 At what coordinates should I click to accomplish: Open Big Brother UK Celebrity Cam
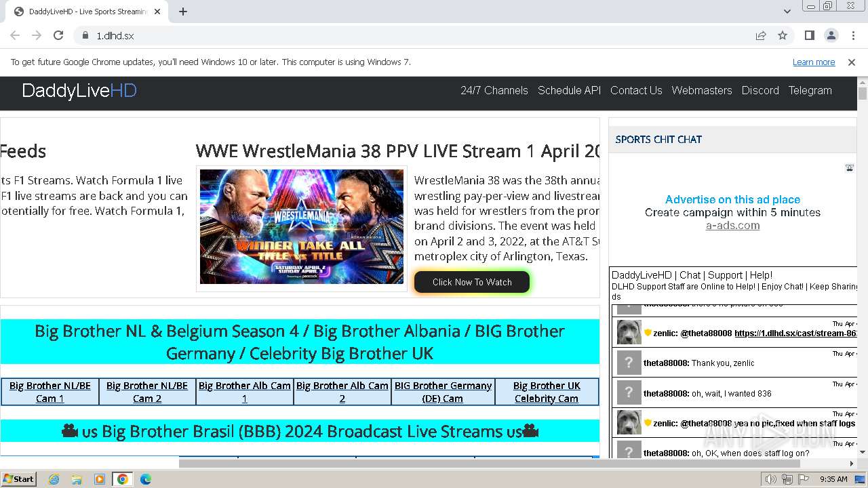(547, 392)
